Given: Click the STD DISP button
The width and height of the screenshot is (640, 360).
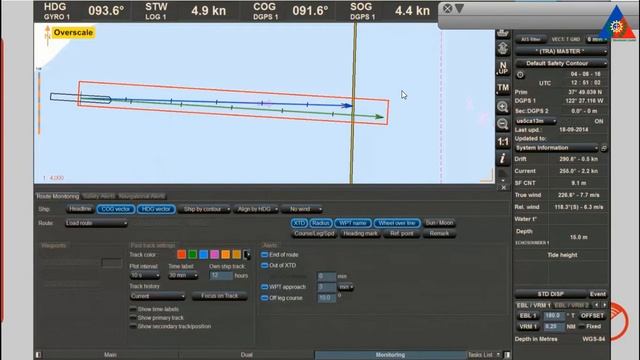Looking at the screenshot, I should [x=551, y=294].
